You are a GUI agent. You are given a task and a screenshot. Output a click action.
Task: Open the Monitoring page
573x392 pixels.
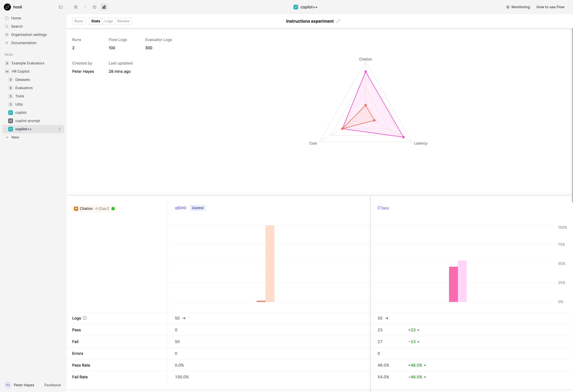(518, 7)
